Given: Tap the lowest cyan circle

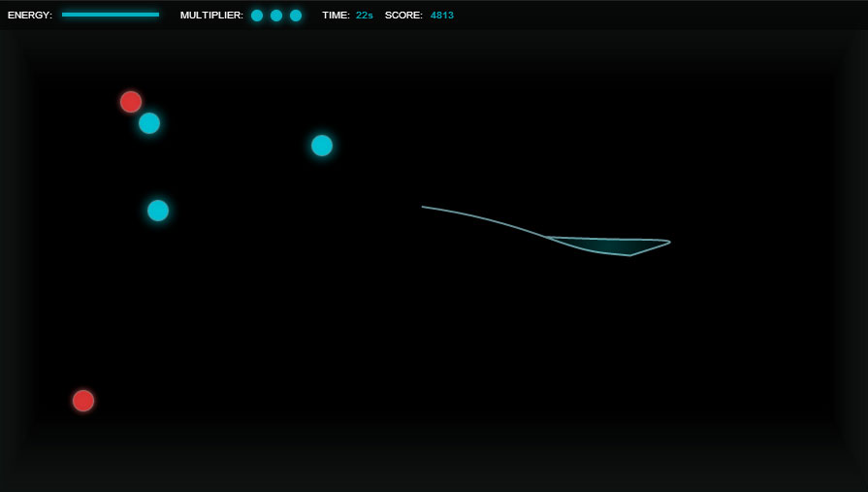Looking at the screenshot, I should [x=158, y=211].
